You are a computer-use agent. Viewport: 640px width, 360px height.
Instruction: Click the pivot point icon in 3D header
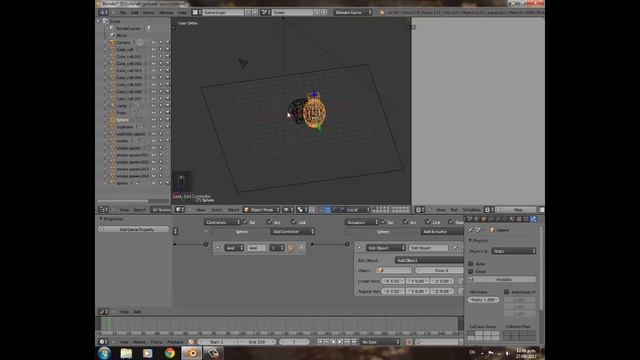click(302, 209)
